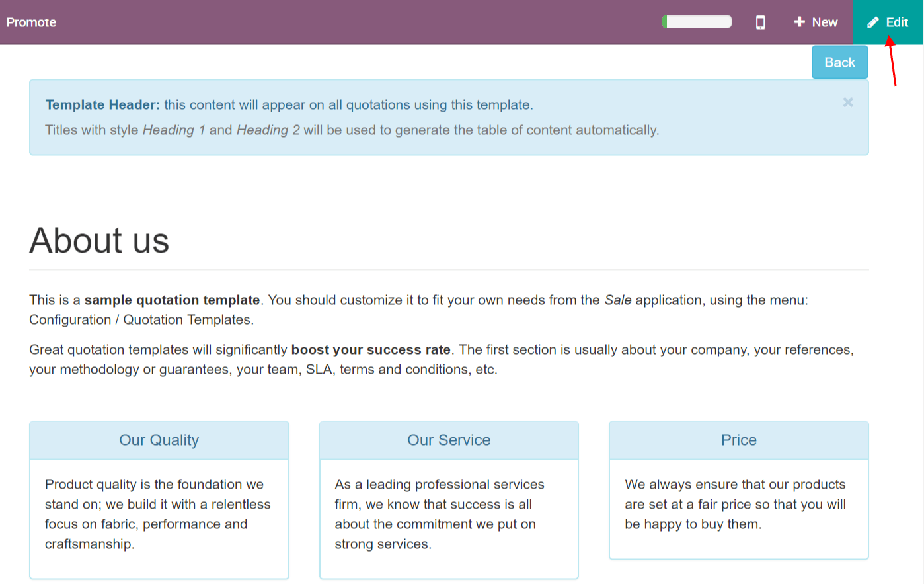Switch to mobile preview with the phone icon
This screenshot has width=924, height=584.
click(760, 22)
